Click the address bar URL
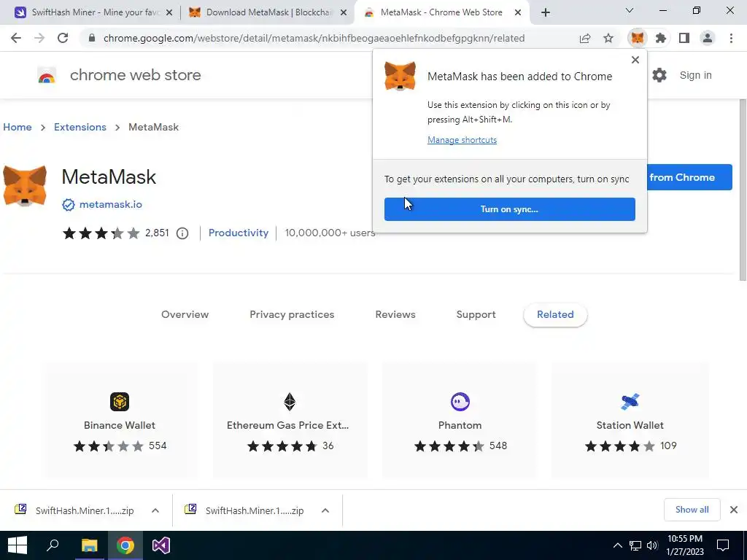The width and height of the screenshot is (747, 560). click(314, 38)
